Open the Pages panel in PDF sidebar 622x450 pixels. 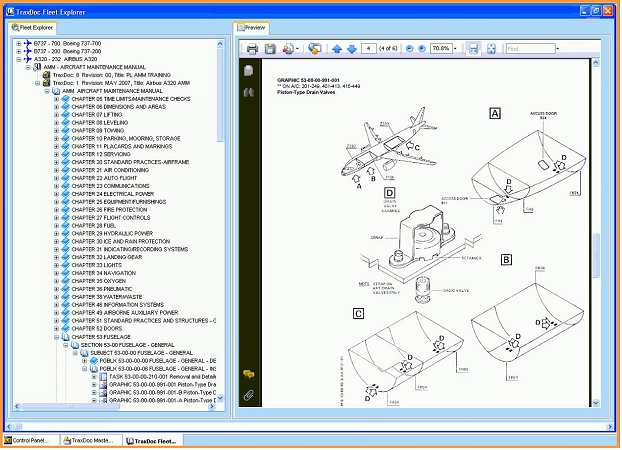[248, 72]
